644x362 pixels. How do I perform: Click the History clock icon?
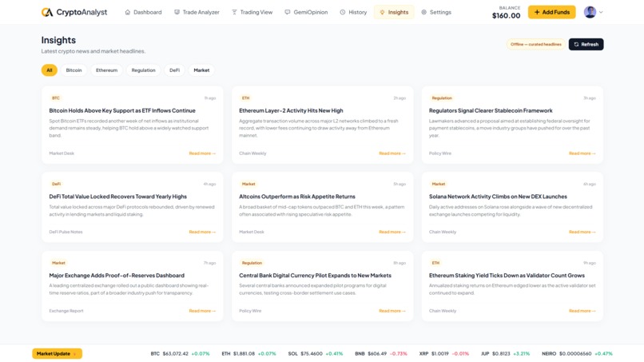click(x=343, y=12)
